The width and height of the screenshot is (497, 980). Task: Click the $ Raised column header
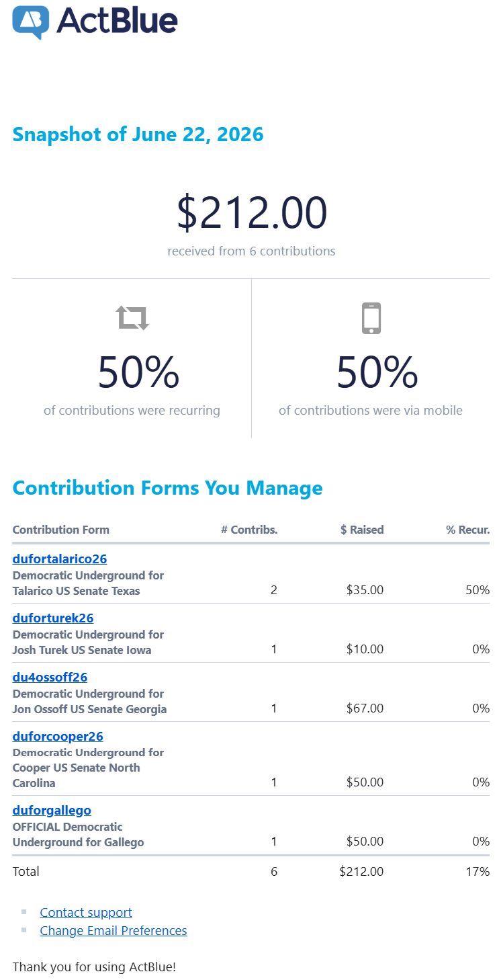coord(362,530)
